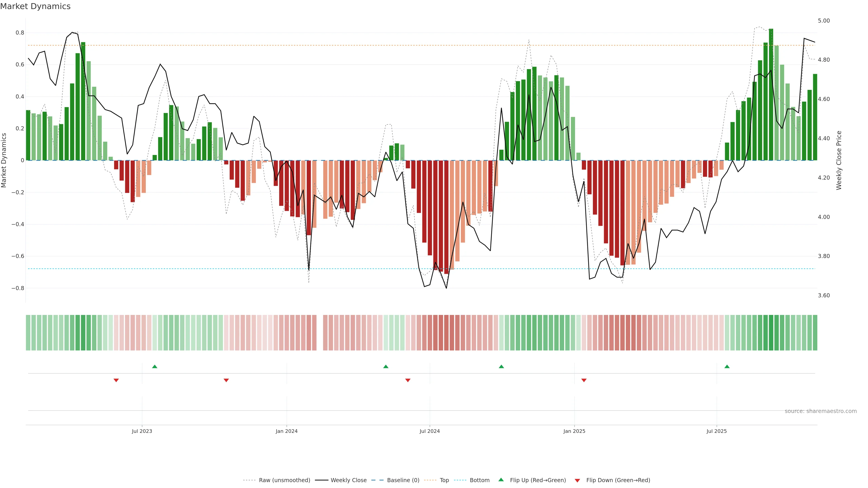Click the red triangle icon in the legend
This screenshot has height=488, width=868.
tap(577, 480)
